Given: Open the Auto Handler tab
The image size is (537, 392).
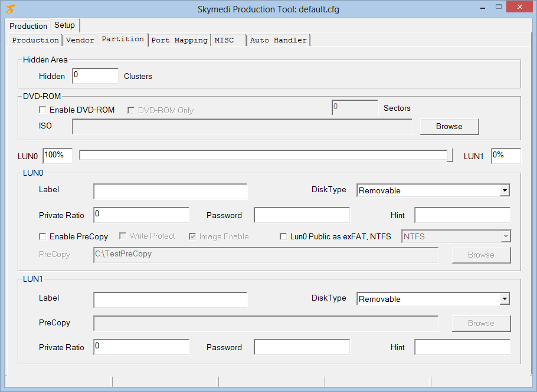Looking at the screenshot, I should [x=279, y=40].
